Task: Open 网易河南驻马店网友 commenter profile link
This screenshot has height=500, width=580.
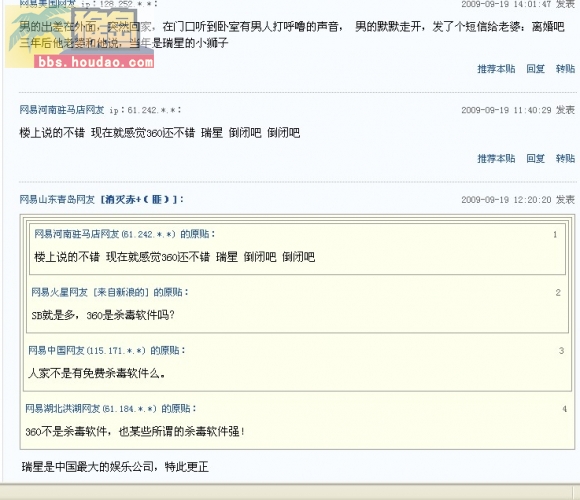Action: [62, 110]
